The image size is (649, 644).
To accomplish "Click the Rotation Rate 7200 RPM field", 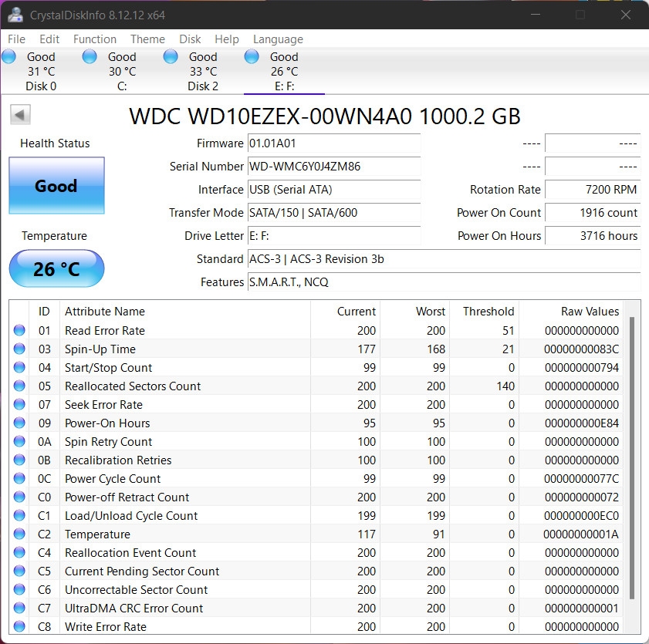I will [593, 190].
